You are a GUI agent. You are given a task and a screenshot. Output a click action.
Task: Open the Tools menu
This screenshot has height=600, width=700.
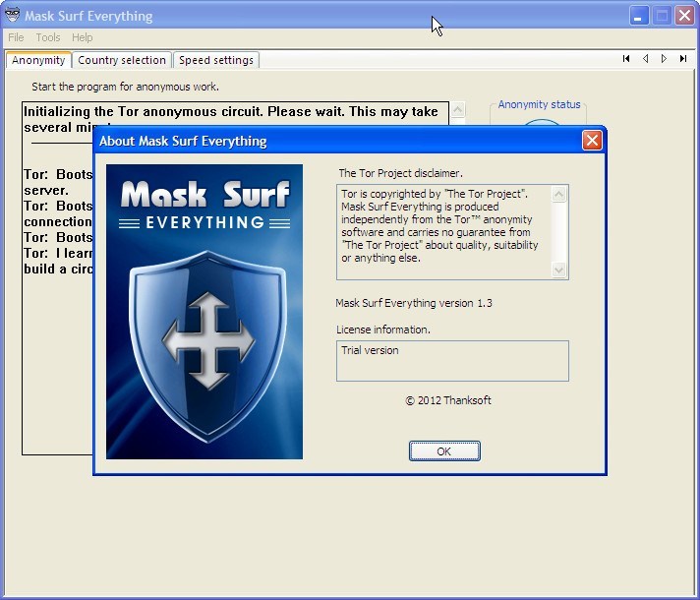[48, 37]
